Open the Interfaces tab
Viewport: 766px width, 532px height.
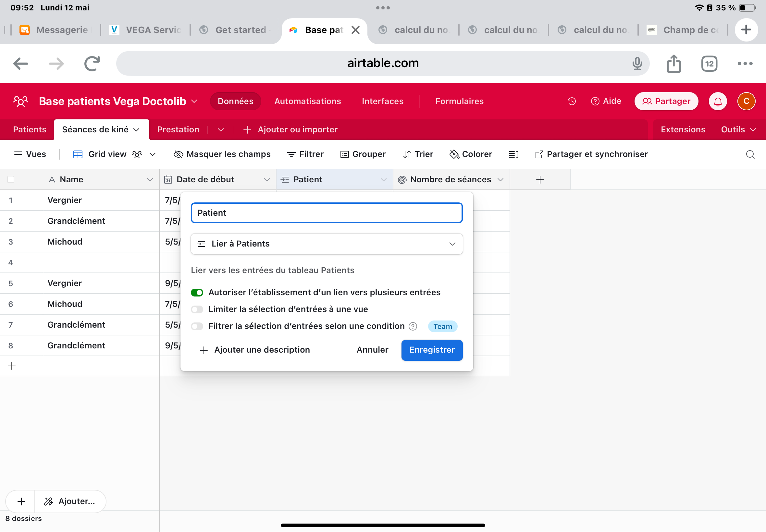382,101
